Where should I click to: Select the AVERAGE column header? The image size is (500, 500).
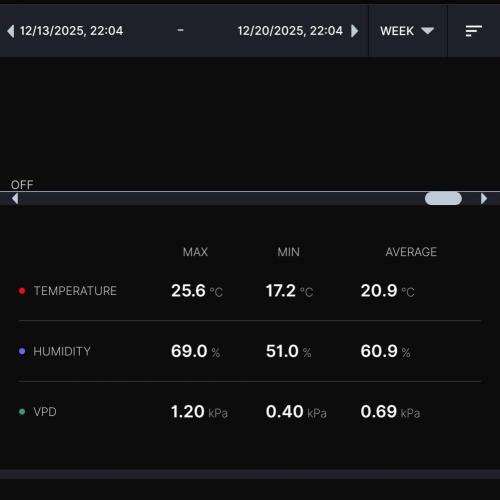(x=411, y=252)
